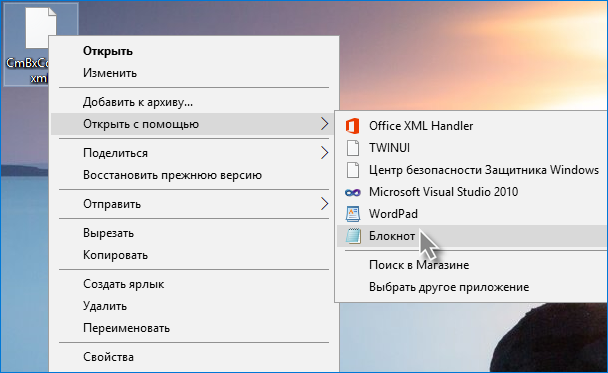Open file with Блокнот
This screenshot has height=373, width=608.
click(472, 236)
